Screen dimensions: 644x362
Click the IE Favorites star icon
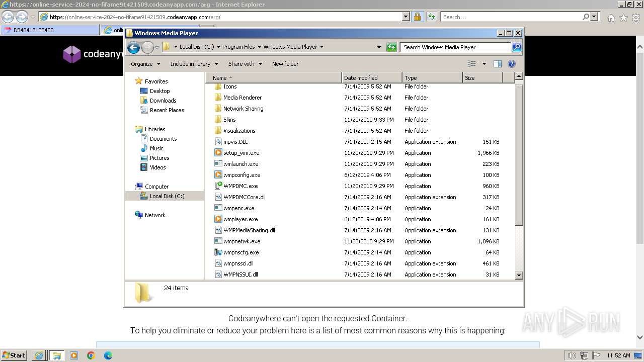pos(623,18)
